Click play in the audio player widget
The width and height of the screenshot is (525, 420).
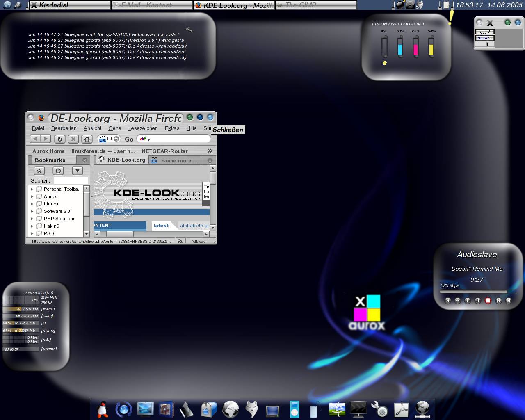(468, 301)
